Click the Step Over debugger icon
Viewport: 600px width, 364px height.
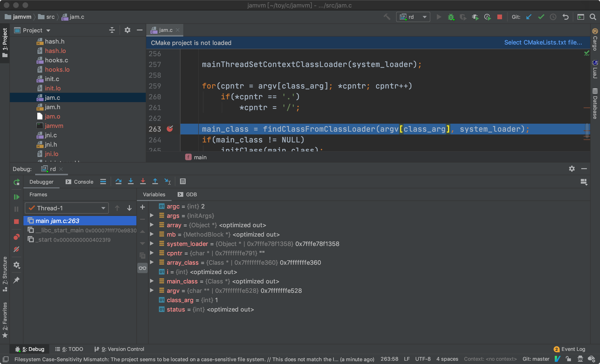(119, 181)
